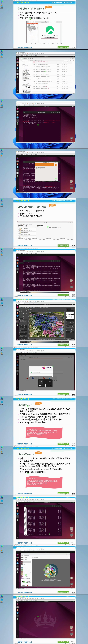Open the zoom level dropdown in the evince preview
The height and width of the screenshot is (644, 88).
coord(51,22)
